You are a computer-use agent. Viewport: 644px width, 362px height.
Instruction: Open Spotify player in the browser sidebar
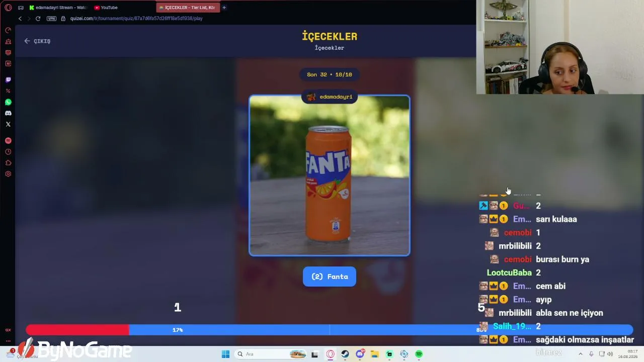click(8, 141)
